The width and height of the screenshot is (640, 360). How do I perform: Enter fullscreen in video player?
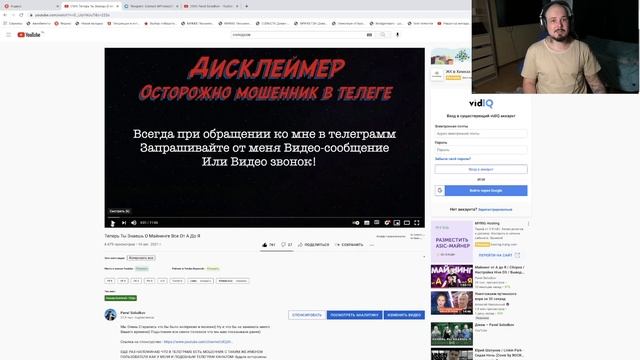pyautogui.click(x=417, y=223)
